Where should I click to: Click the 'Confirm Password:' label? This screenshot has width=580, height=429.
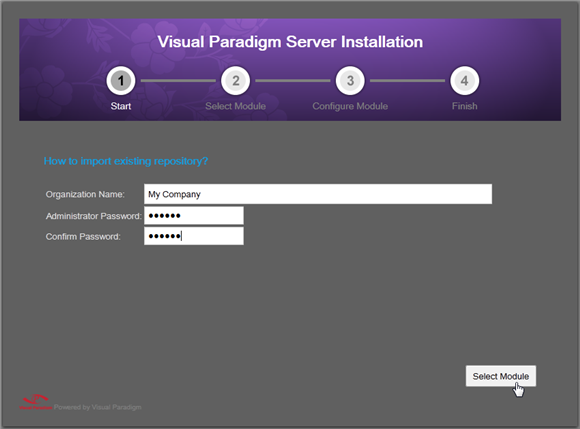(83, 237)
